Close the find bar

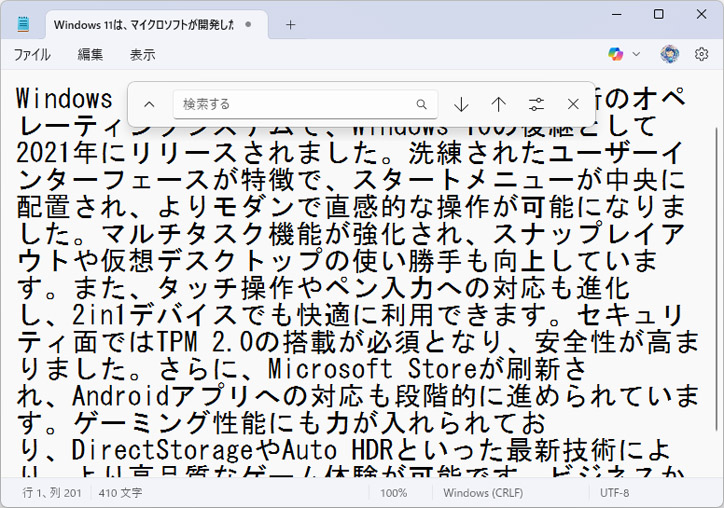(573, 104)
